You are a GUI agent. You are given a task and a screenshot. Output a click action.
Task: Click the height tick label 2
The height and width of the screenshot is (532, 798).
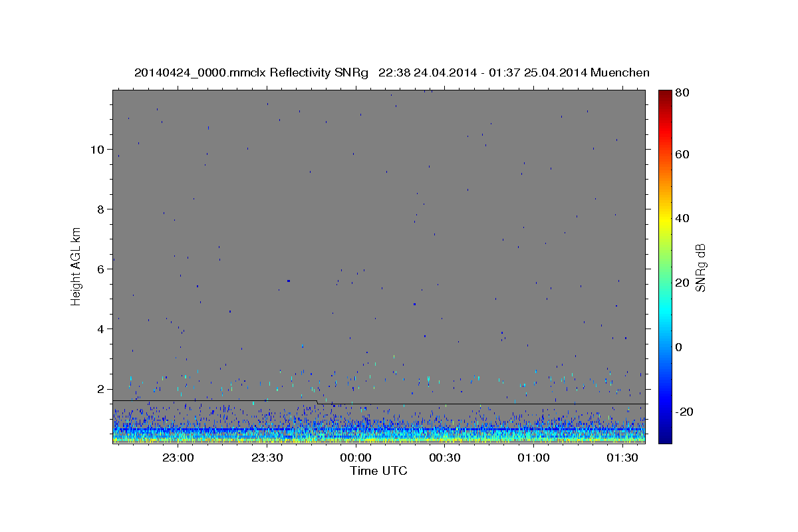click(x=100, y=388)
